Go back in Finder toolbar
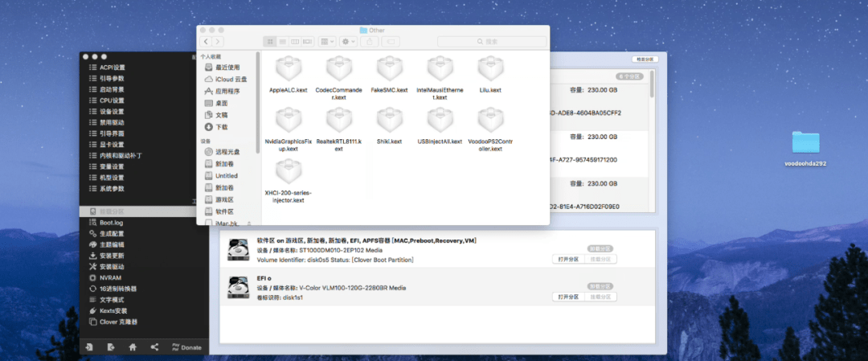The width and height of the screenshot is (868, 361). [206, 42]
